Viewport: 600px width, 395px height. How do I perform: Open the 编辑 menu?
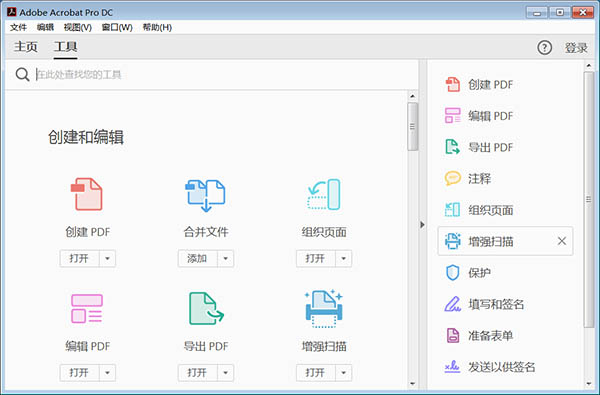point(45,27)
